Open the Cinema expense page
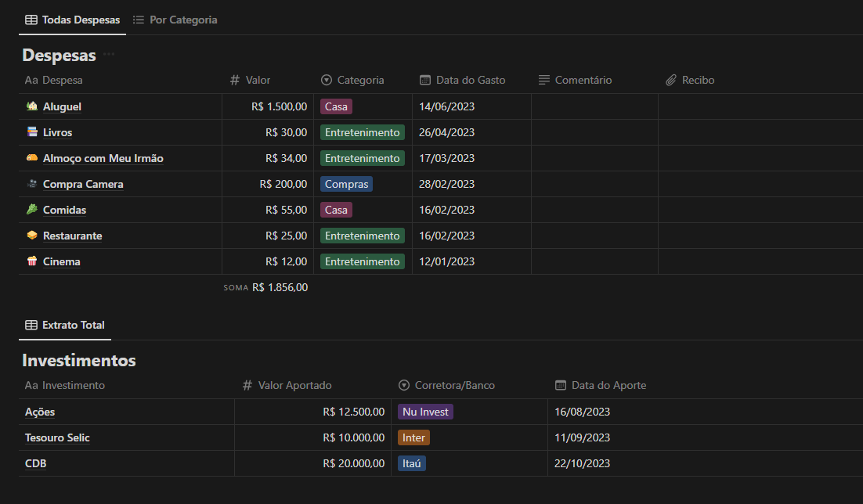The height and width of the screenshot is (504, 863). click(x=62, y=262)
